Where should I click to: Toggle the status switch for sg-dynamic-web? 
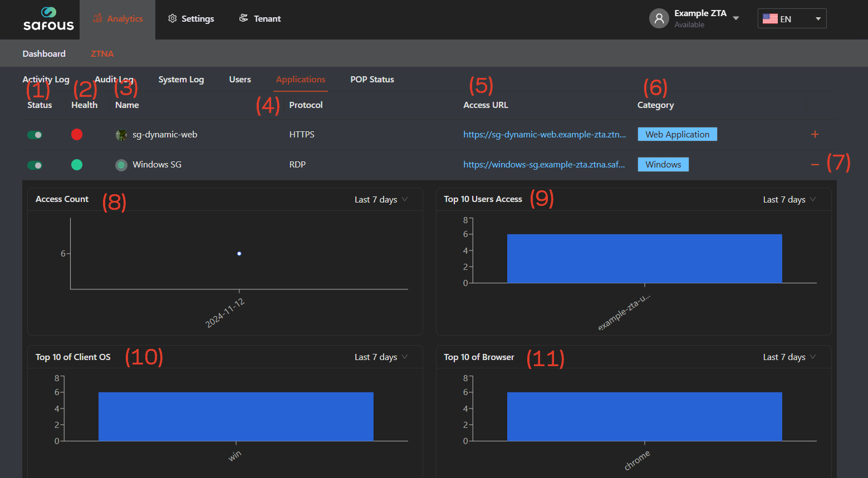click(35, 135)
